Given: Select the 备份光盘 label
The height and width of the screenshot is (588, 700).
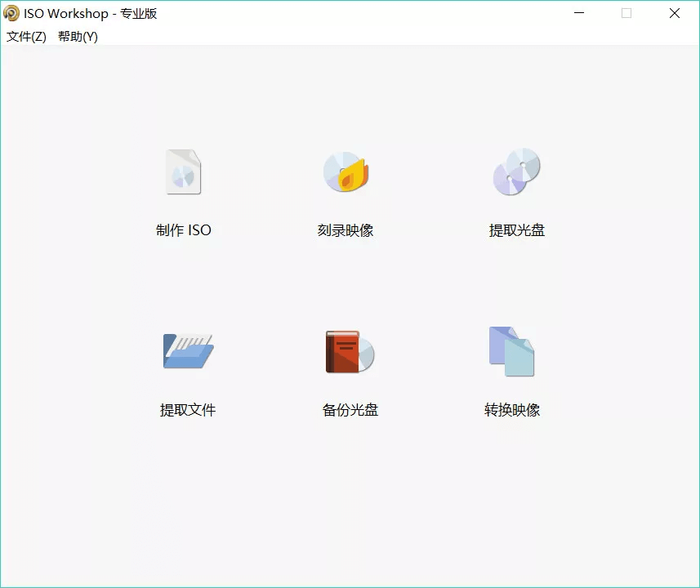Looking at the screenshot, I should click(x=350, y=410).
